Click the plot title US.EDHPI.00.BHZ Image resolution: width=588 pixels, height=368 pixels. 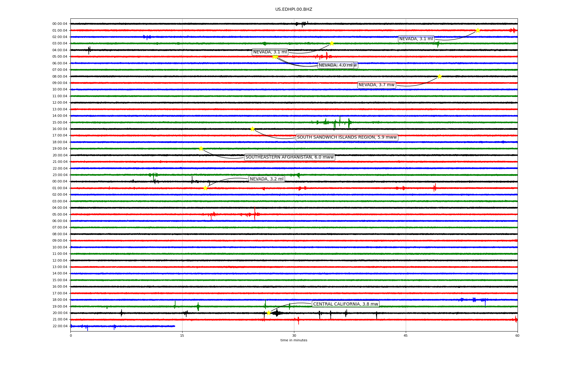point(294,10)
